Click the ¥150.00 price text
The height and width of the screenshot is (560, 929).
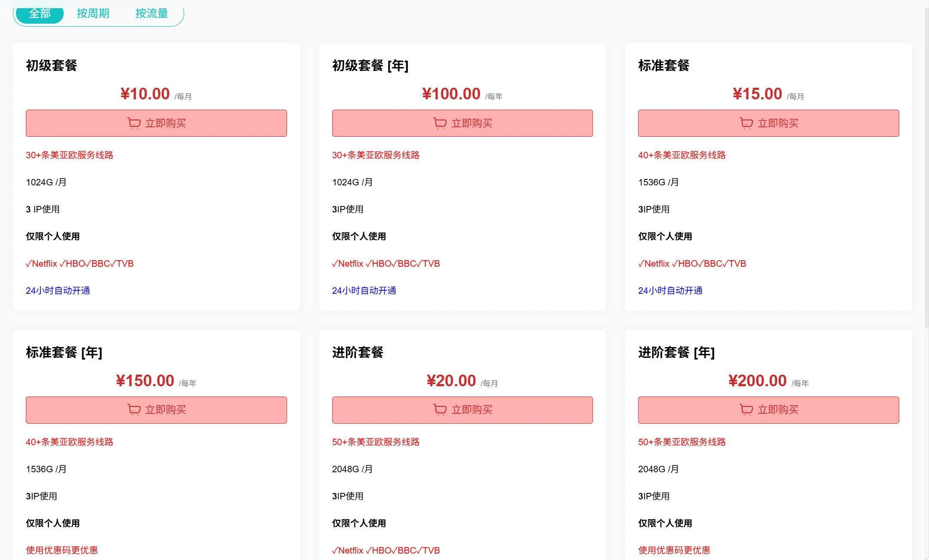(145, 381)
